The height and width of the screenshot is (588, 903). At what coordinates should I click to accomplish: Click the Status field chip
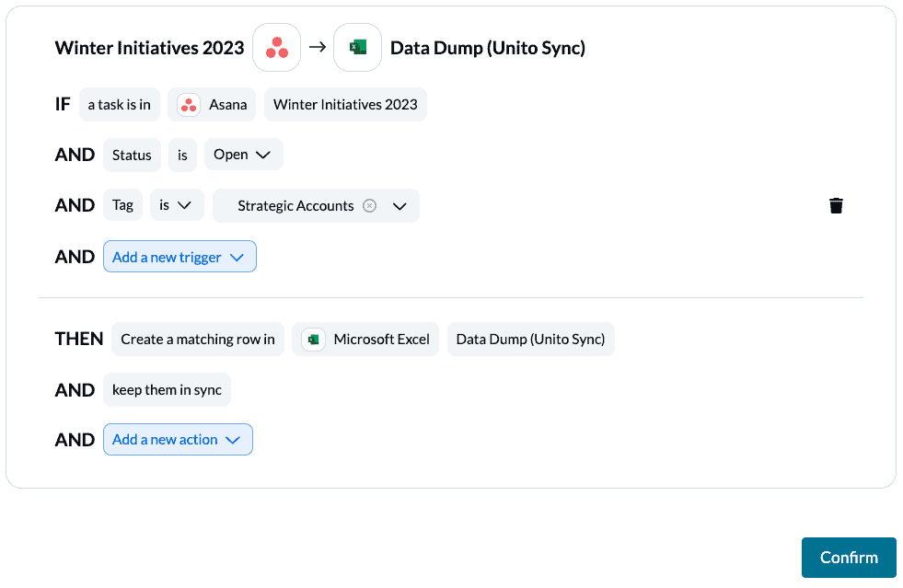click(132, 155)
